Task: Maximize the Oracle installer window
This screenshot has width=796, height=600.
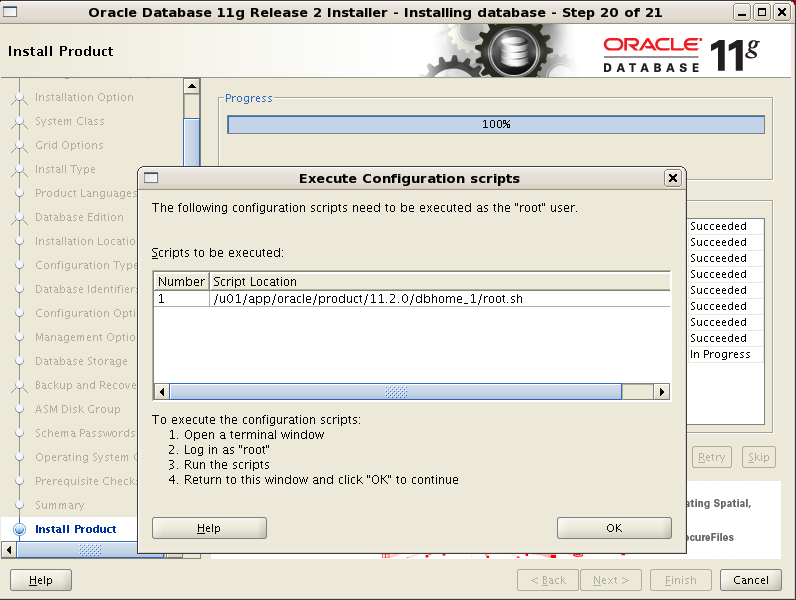Action: click(762, 12)
